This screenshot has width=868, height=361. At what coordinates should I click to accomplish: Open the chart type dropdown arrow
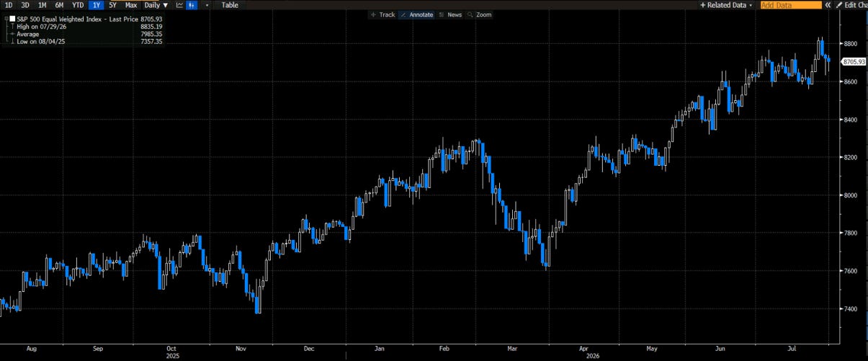207,5
